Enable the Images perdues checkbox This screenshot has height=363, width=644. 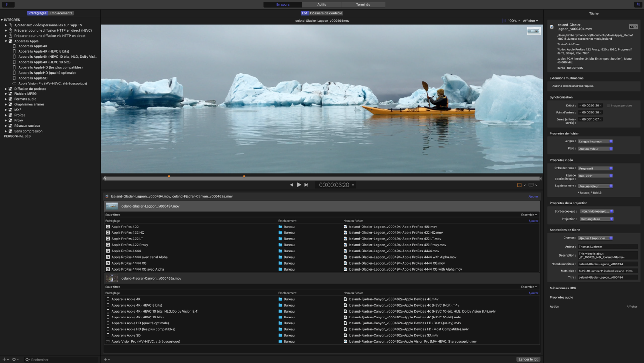608,105
